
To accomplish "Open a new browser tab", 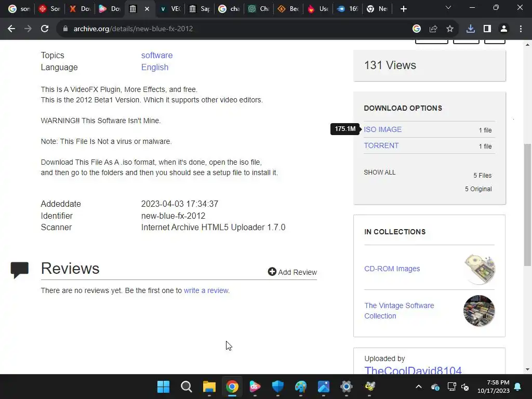I will coord(403,9).
